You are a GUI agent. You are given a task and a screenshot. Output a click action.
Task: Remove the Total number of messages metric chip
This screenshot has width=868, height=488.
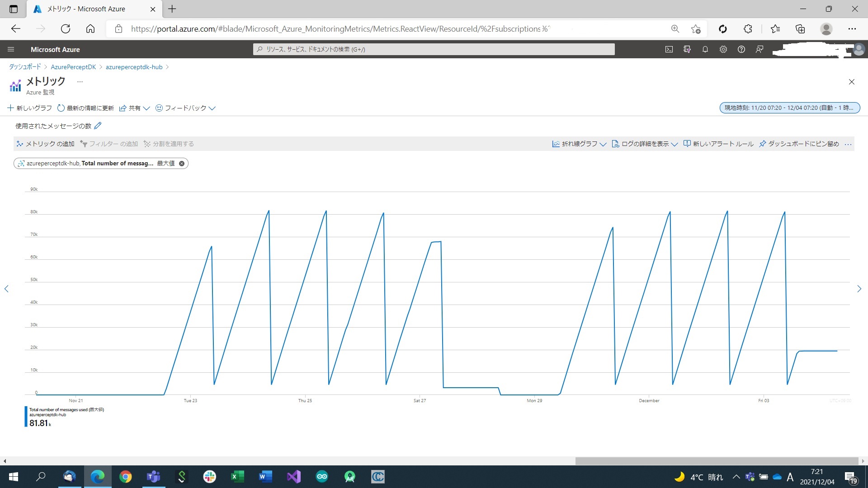coord(181,163)
